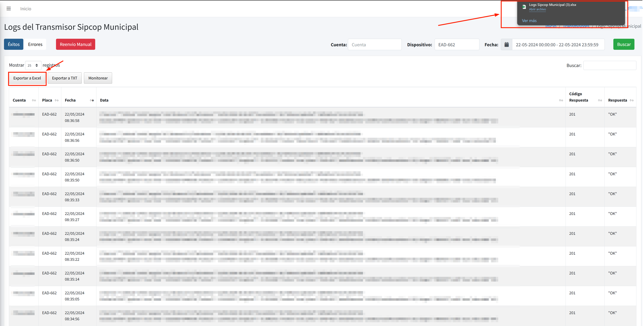Sort by Código Respuesta column arrows
Screen dimensions: 644x326
[600, 100]
